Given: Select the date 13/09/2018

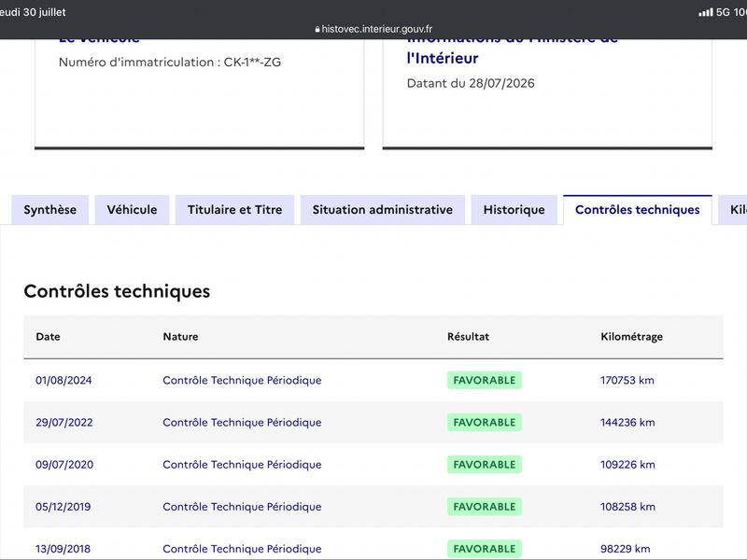Looking at the screenshot, I should pyautogui.click(x=63, y=549).
